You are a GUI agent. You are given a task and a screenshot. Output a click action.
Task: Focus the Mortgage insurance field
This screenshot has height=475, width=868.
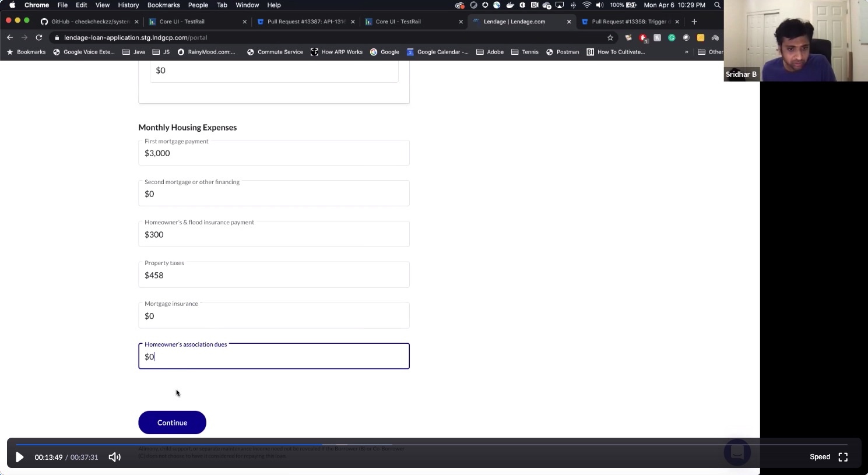coord(274,316)
